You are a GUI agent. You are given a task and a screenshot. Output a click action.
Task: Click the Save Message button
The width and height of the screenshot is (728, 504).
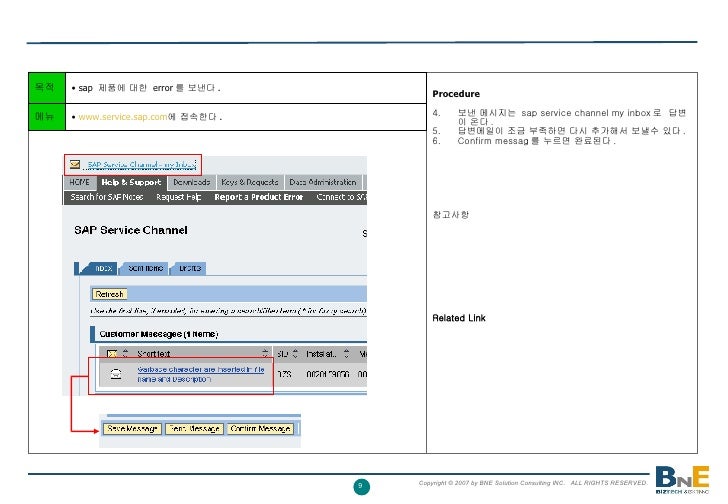132,429
